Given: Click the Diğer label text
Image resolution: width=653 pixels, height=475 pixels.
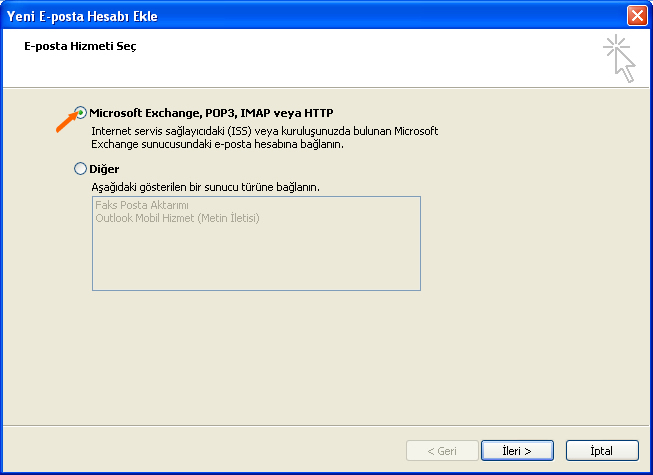Looking at the screenshot, I should click(x=104, y=169).
